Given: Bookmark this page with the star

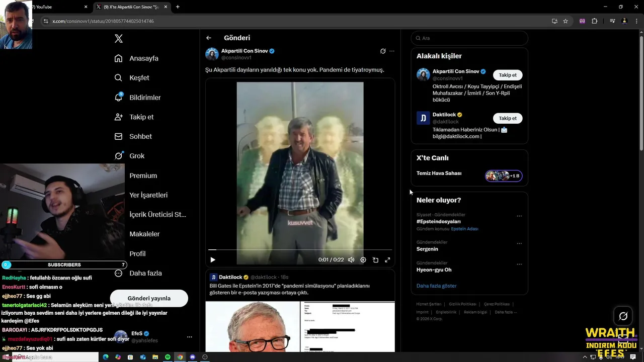Looking at the screenshot, I should pyautogui.click(x=566, y=21).
